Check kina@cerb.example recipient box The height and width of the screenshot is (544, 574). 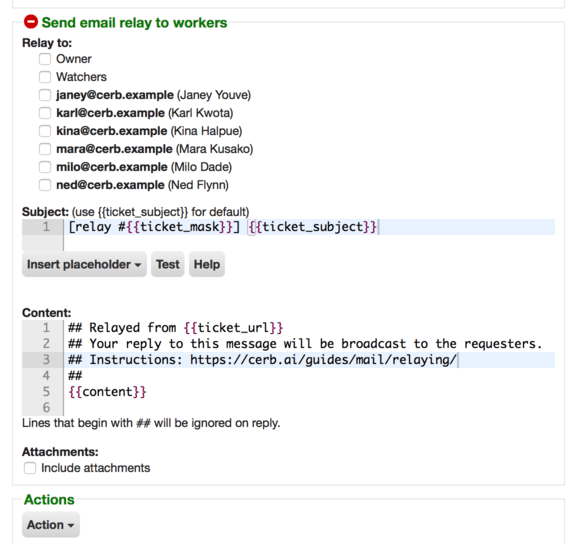pos(45,131)
